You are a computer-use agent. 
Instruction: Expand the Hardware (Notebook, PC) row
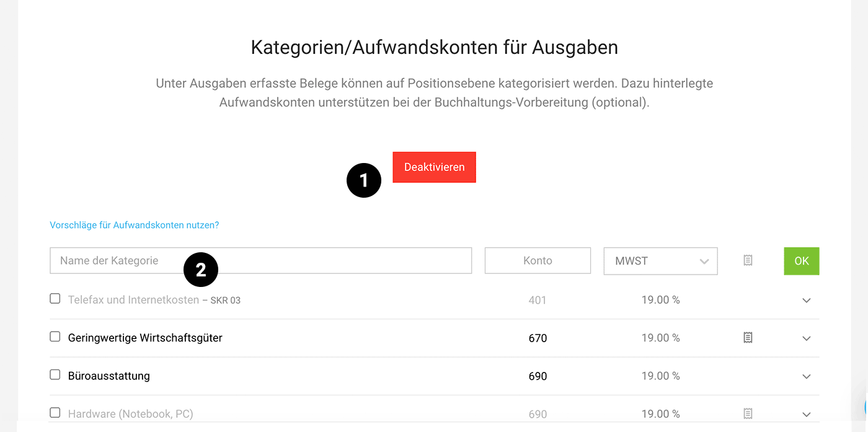(806, 413)
